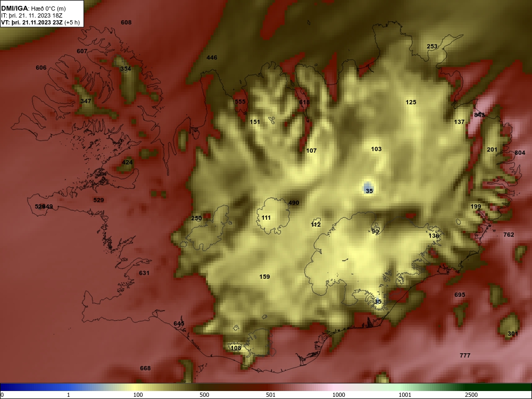Click the color scale label 100

click(x=138, y=395)
